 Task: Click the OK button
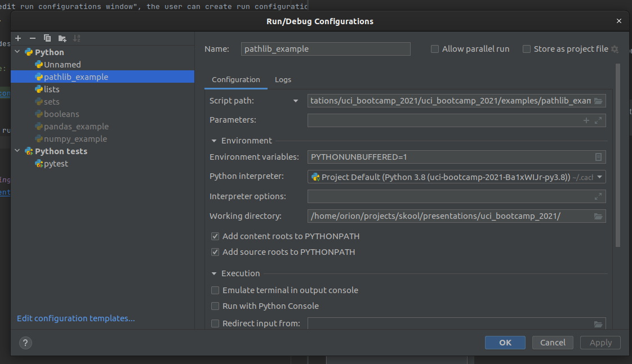tap(505, 343)
